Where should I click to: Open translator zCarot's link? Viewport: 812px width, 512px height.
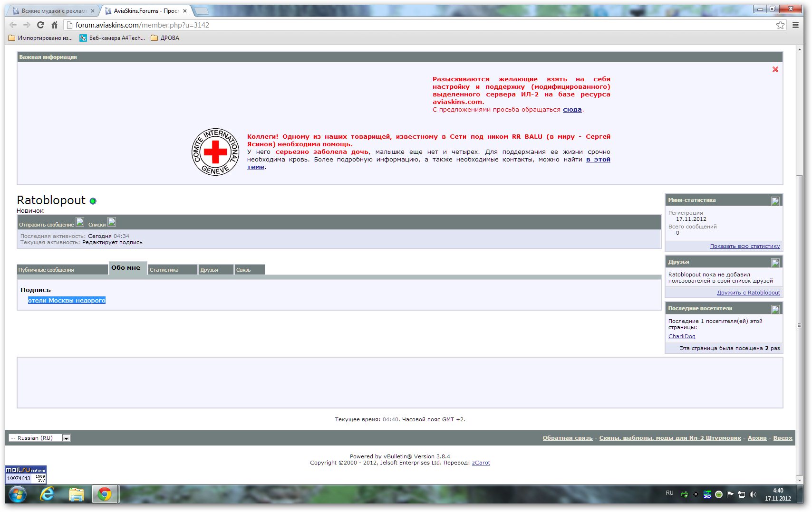[481, 463]
